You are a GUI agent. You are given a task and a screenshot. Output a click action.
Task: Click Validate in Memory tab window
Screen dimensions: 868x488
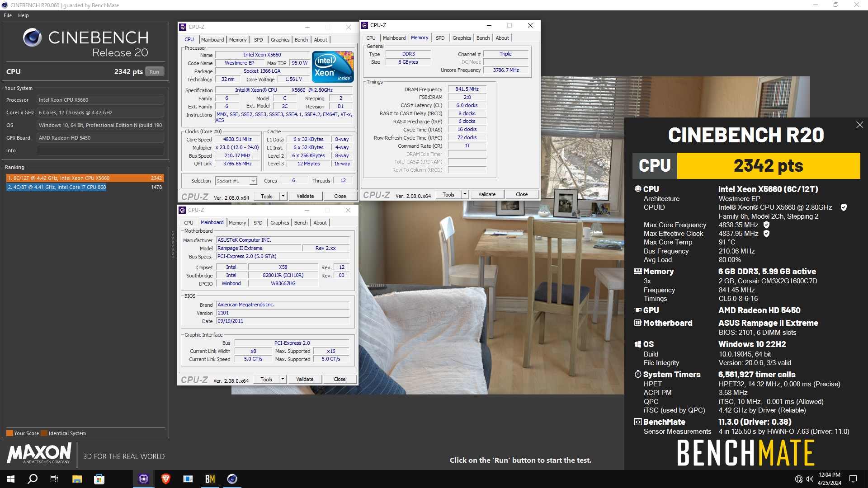487,194
